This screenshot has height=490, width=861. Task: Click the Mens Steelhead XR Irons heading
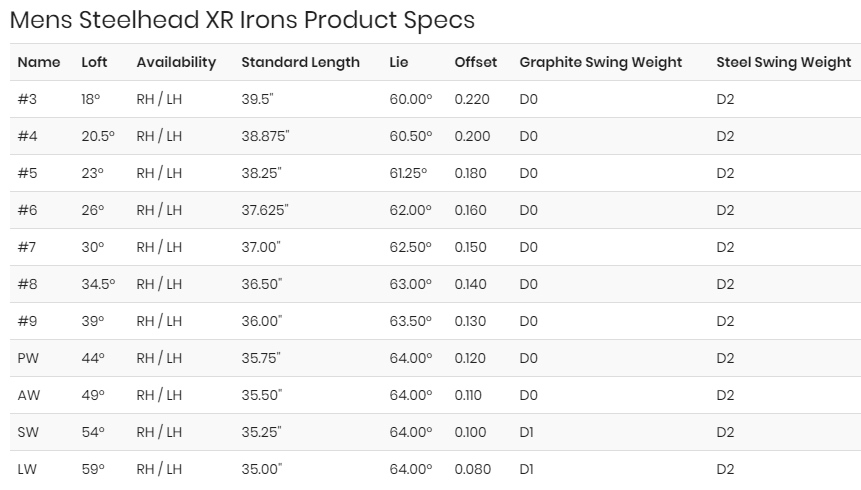[x=241, y=19]
